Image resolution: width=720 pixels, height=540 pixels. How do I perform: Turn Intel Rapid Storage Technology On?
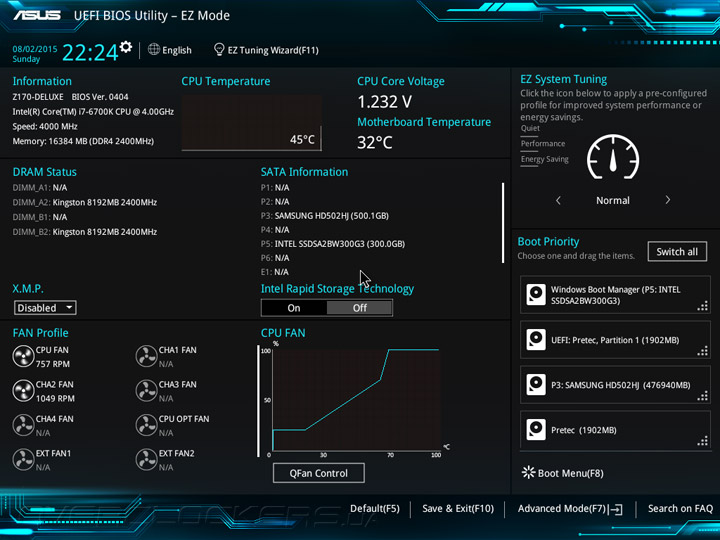point(294,308)
